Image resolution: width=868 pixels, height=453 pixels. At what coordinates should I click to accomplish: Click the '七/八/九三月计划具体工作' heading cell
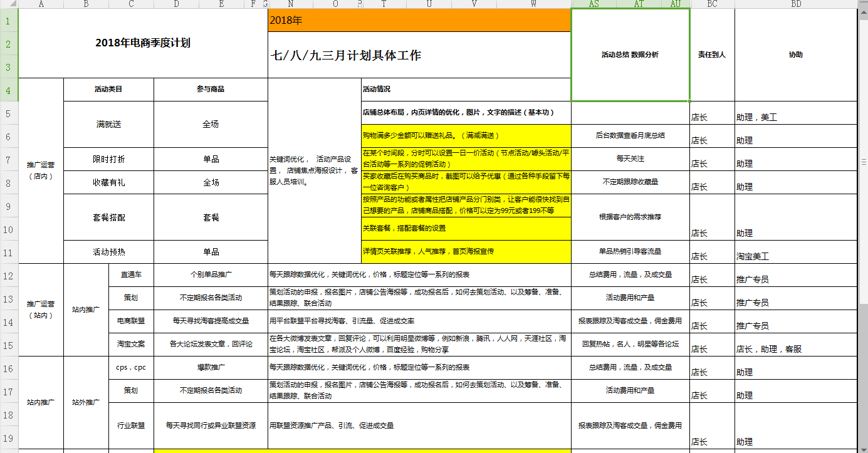point(419,55)
